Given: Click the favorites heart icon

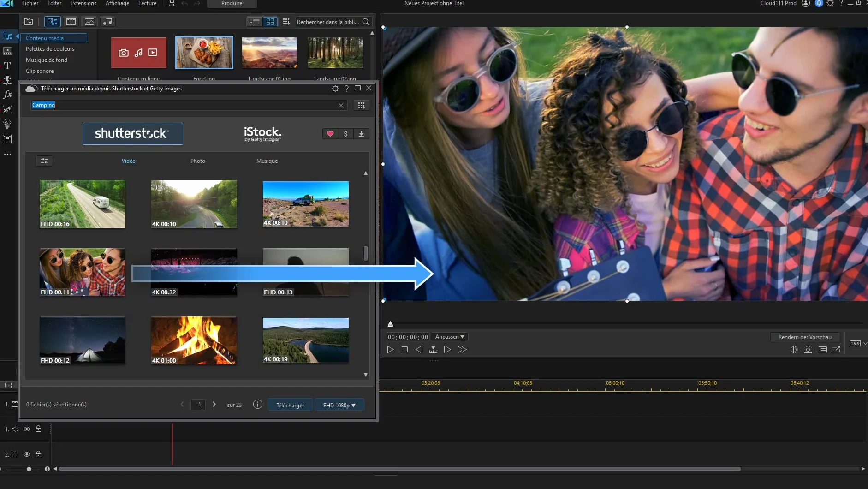Looking at the screenshot, I should [330, 134].
